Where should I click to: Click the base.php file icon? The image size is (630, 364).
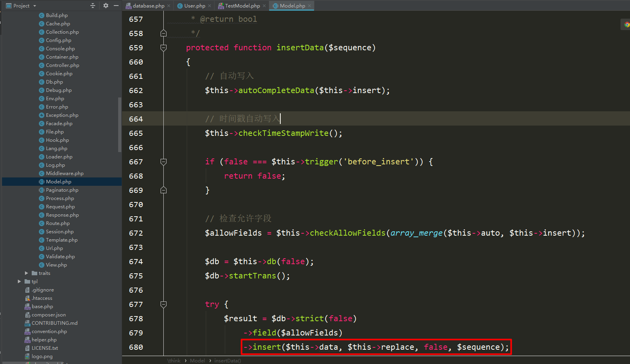[27, 307]
